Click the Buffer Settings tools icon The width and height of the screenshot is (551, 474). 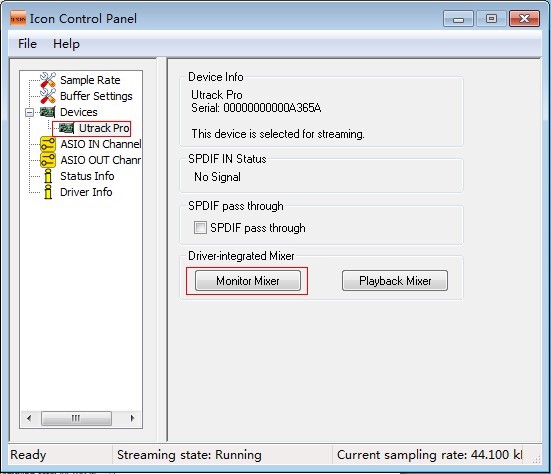[48, 96]
